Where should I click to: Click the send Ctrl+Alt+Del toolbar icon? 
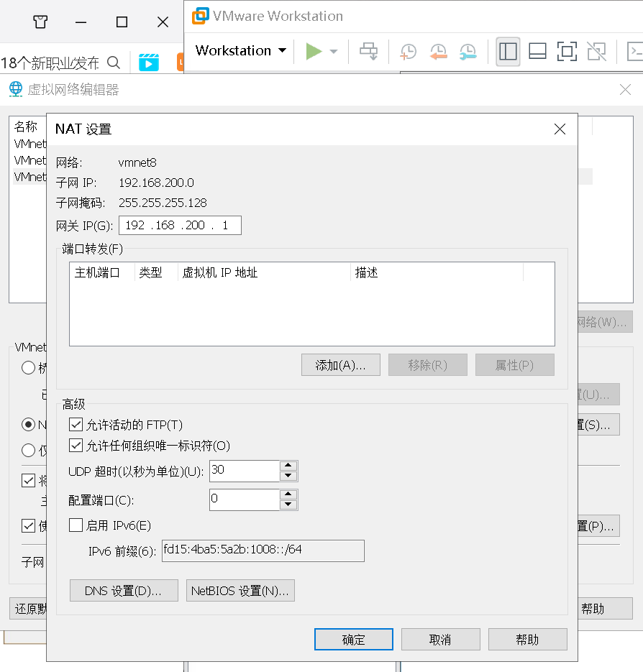(368, 52)
